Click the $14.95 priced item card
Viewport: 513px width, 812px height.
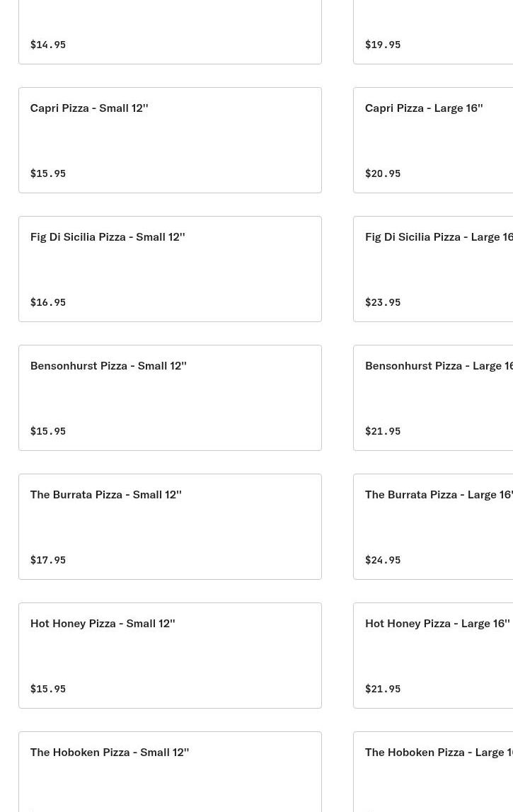click(x=170, y=32)
